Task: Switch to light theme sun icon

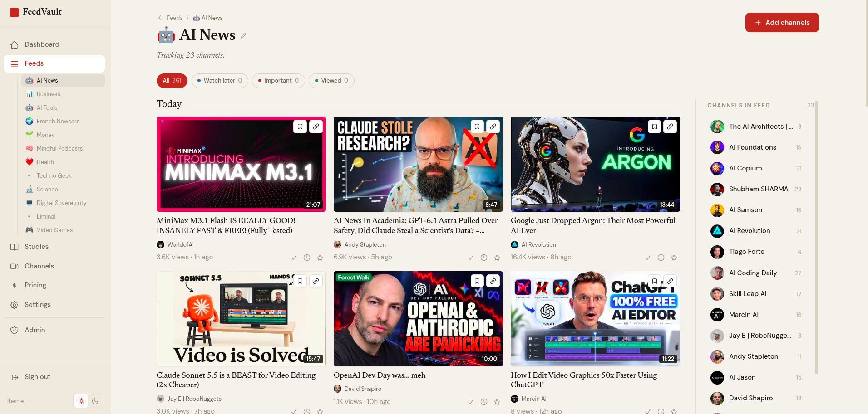Action: pyautogui.click(x=81, y=401)
